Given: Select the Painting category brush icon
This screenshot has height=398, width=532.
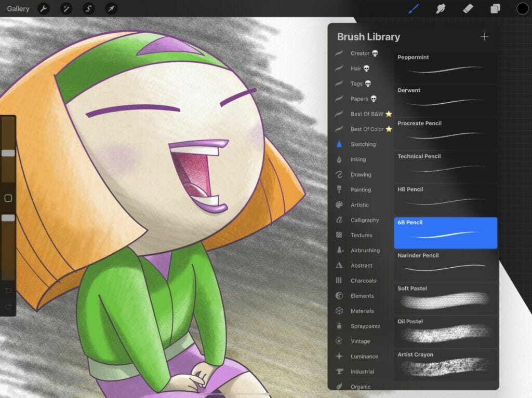Looking at the screenshot, I should pyautogui.click(x=339, y=189).
